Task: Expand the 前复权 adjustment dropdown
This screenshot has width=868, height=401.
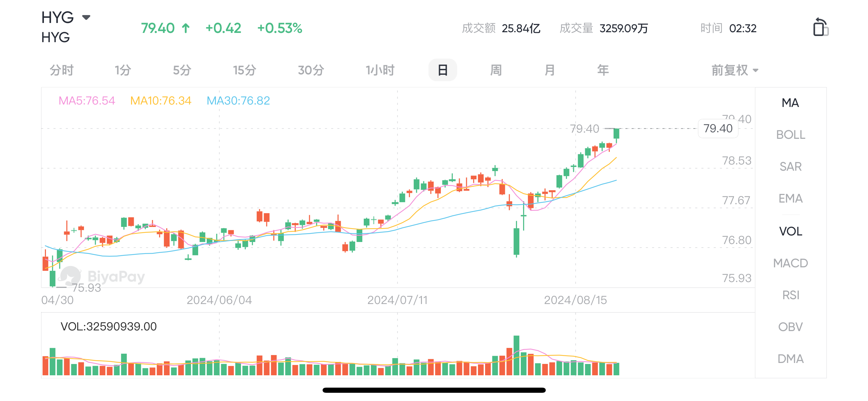Action: tap(735, 70)
